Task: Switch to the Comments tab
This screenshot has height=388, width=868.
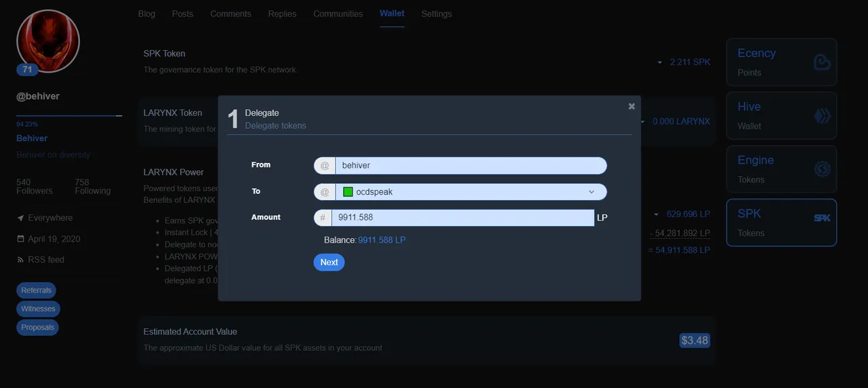Action: point(231,14)
